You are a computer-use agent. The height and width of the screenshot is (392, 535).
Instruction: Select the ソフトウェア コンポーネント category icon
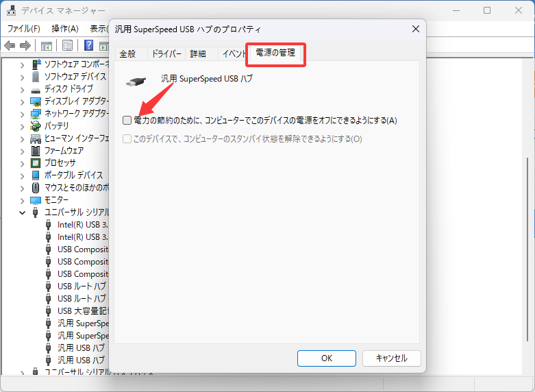click(x=36, y=64)
